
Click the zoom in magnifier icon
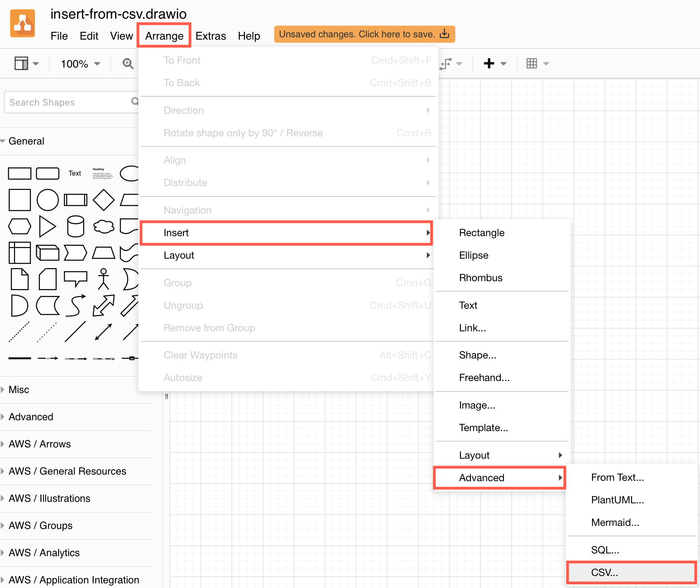click(x=127, y=63)
